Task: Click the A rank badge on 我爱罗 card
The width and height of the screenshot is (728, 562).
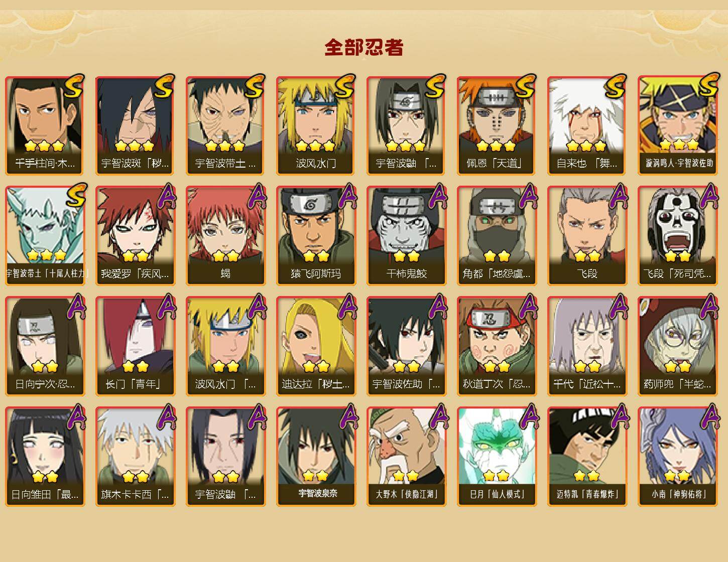Action: 167,196
